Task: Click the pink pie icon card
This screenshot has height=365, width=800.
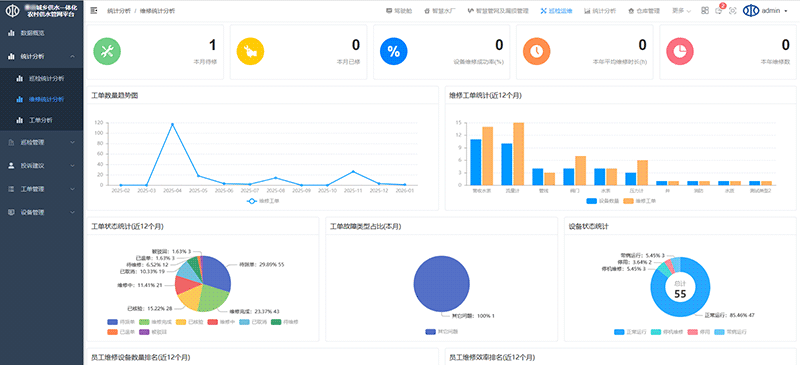Action: pos(680,51)
